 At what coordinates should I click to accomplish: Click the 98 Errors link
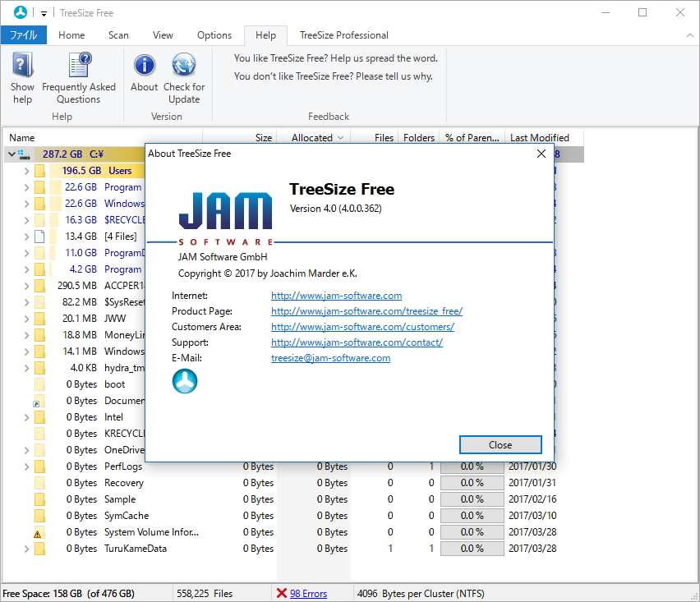(308, 594)
